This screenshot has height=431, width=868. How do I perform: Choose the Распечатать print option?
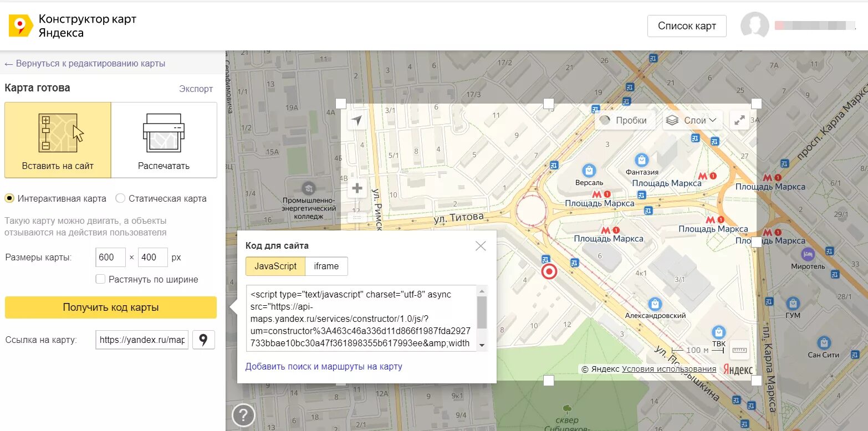(164, 140)
